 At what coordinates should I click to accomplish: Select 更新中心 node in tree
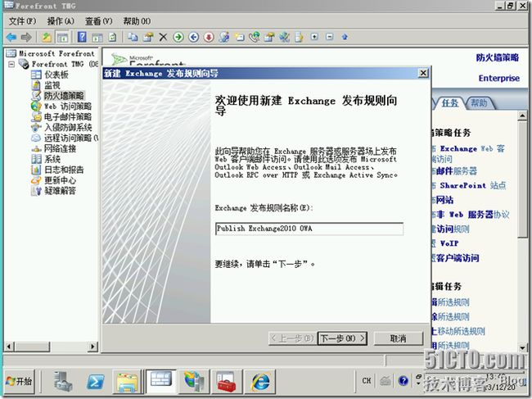click(x=60, y=180)
